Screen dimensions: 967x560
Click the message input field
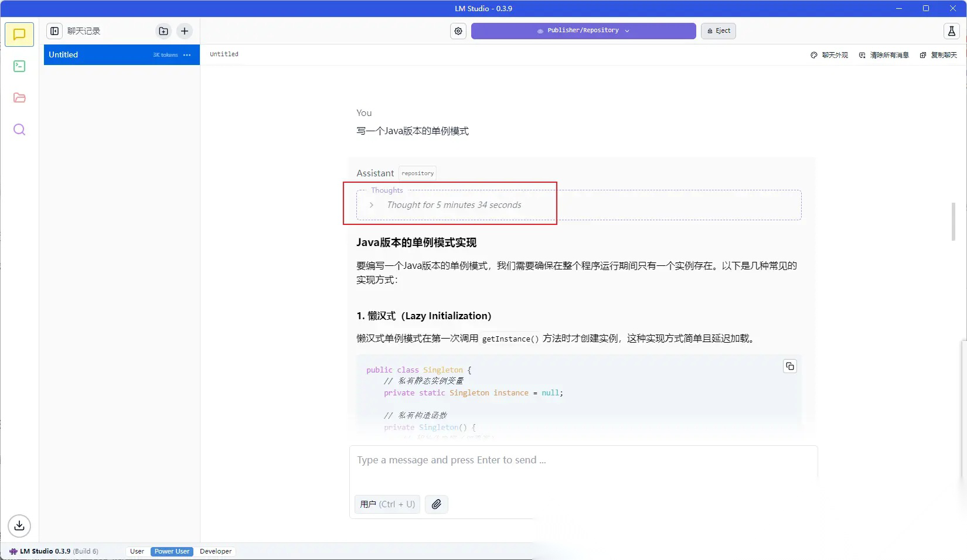coord(583,460)
